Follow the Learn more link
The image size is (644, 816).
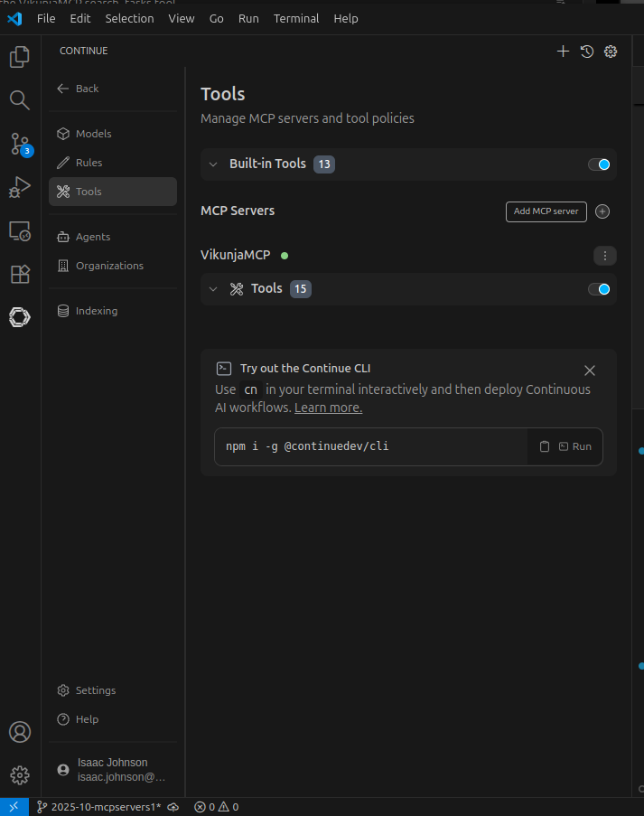(328, 408)
